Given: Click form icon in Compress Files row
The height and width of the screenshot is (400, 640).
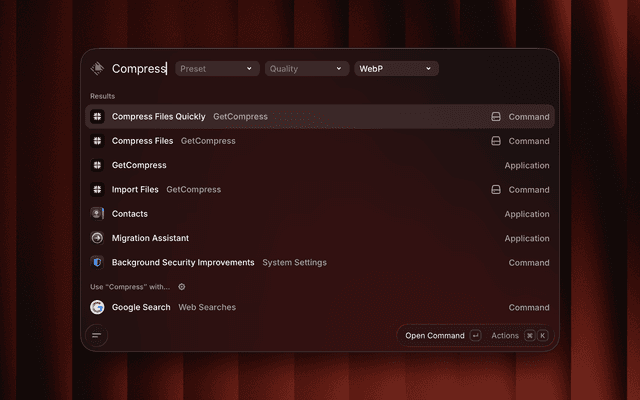Looking at the screenshot, I should (x=496, y=141).
